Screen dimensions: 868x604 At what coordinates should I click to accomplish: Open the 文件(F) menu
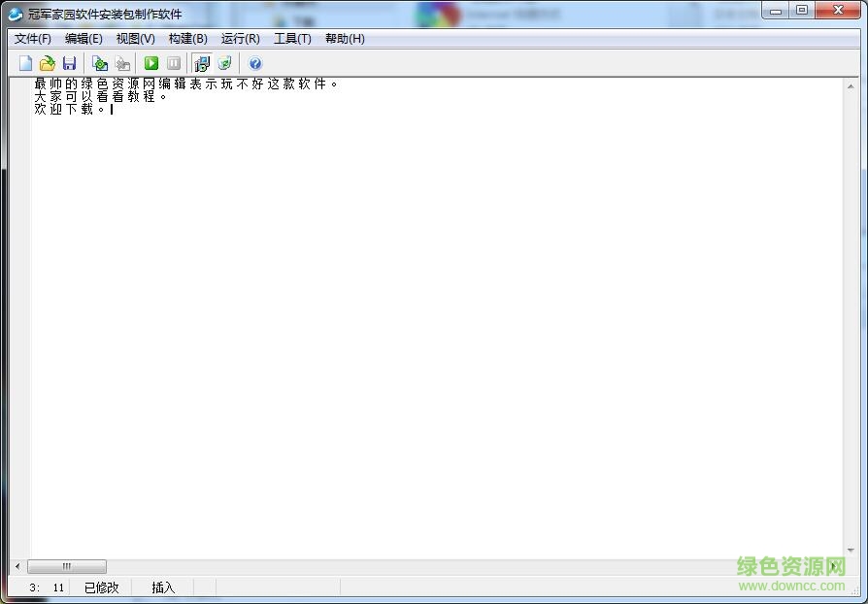click(33, 38)
